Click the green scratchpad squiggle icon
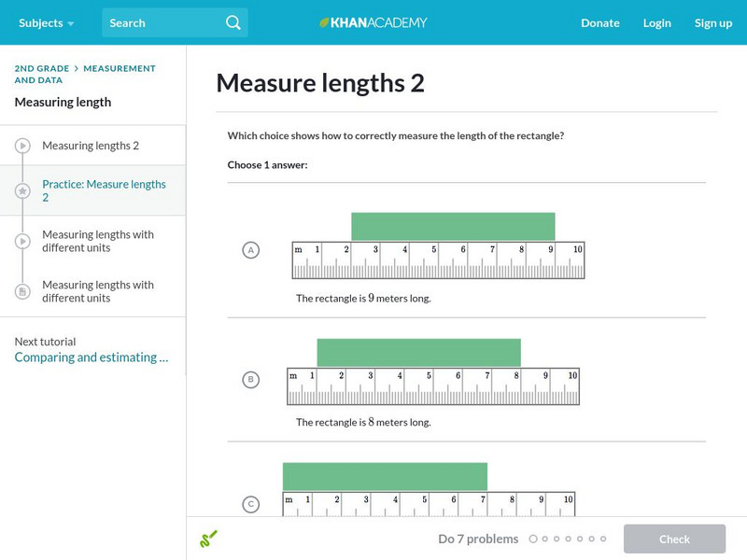Viewport: 747px width, 560px height. [x=208, y=539]
